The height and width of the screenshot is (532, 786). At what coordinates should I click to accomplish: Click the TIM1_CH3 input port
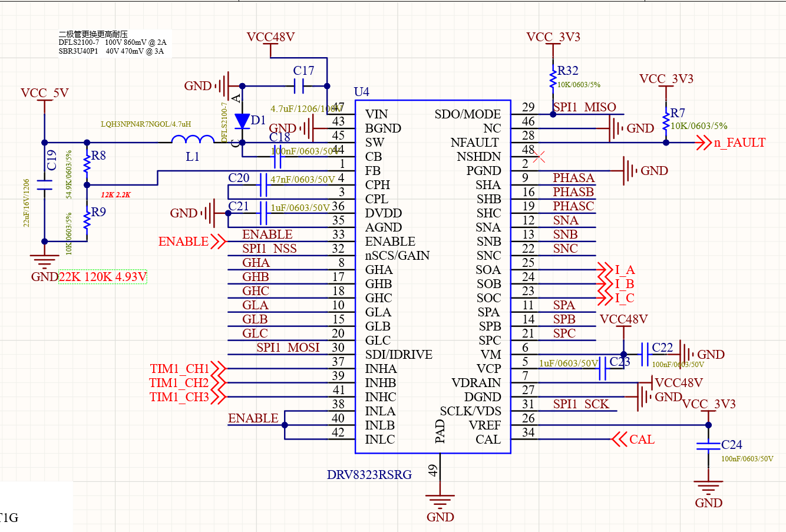[188, 397]
